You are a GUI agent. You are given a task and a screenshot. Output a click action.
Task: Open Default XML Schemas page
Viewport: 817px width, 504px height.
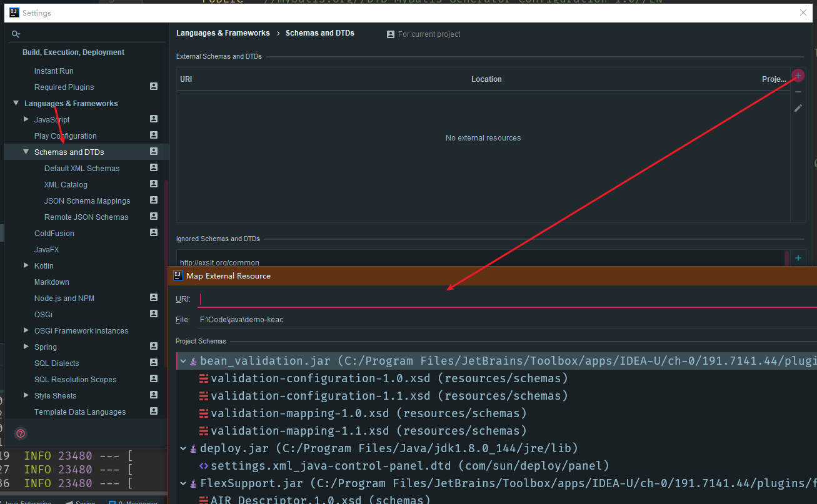coord(82,169)
